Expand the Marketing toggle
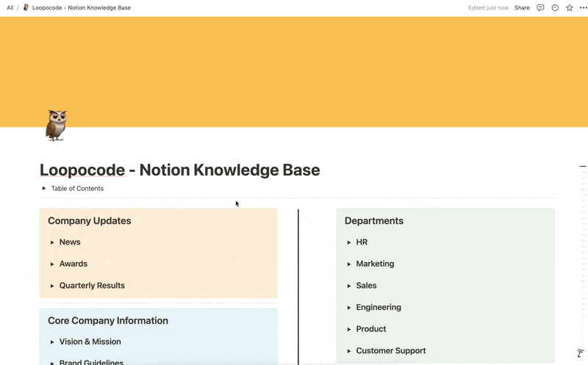Viewport: 588px width, 365px height. 348,264
